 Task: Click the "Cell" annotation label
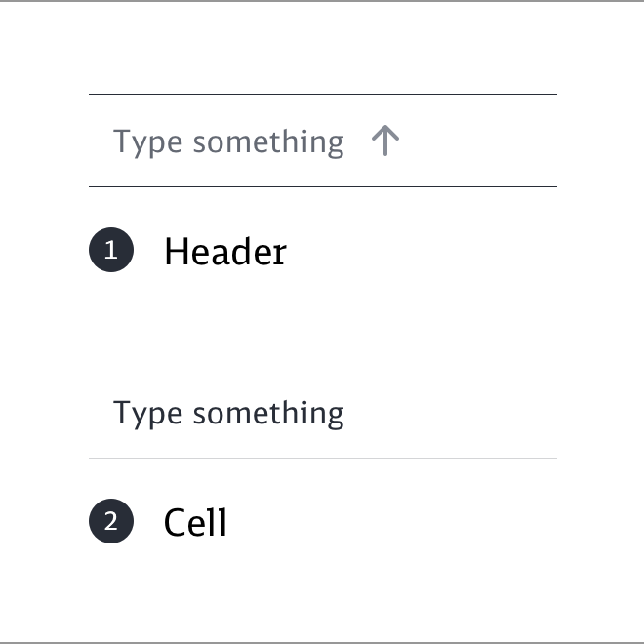coord(195,523)
